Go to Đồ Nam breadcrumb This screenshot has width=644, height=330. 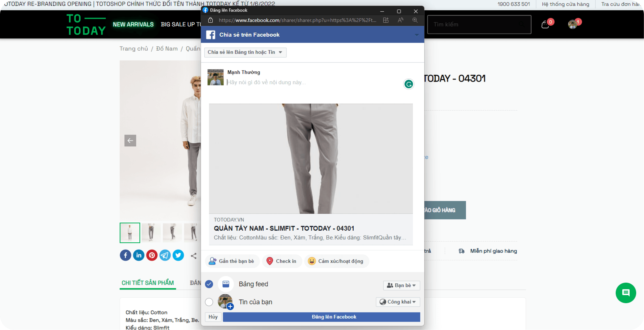pos(167,49)
